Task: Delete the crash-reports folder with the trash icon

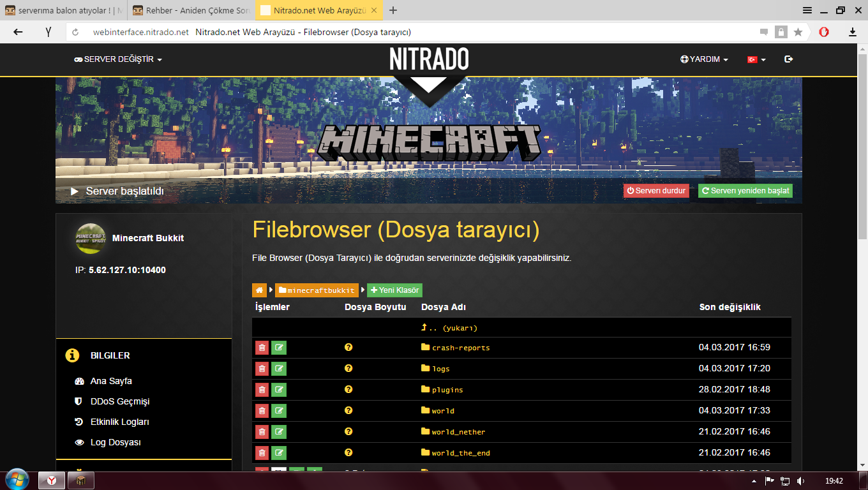Action: pos(262,348)
